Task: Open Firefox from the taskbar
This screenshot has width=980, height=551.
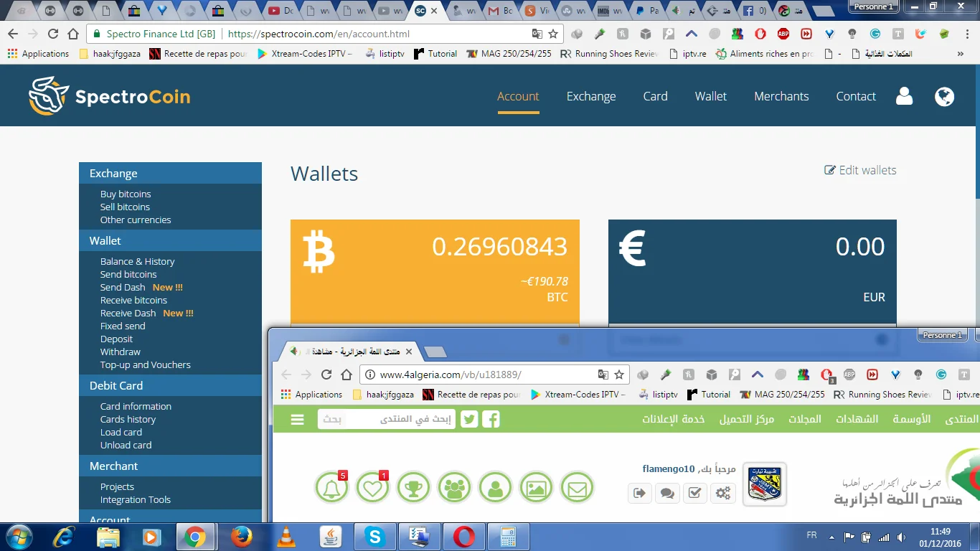Action: 242,537
